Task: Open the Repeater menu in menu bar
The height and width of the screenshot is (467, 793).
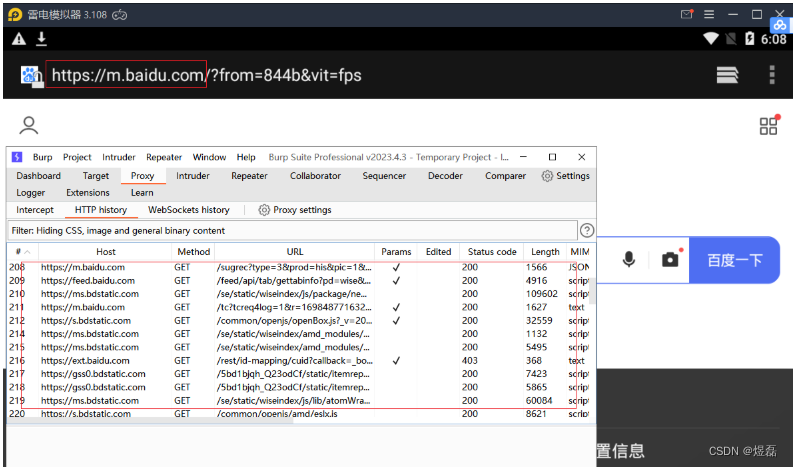Action: point(164,157)
